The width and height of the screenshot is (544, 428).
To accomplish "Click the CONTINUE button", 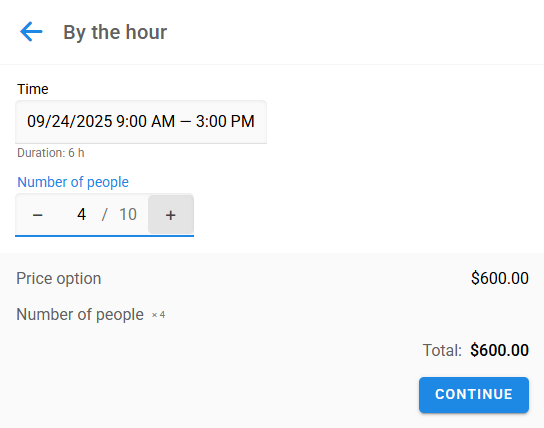I will tap(474, 395).
